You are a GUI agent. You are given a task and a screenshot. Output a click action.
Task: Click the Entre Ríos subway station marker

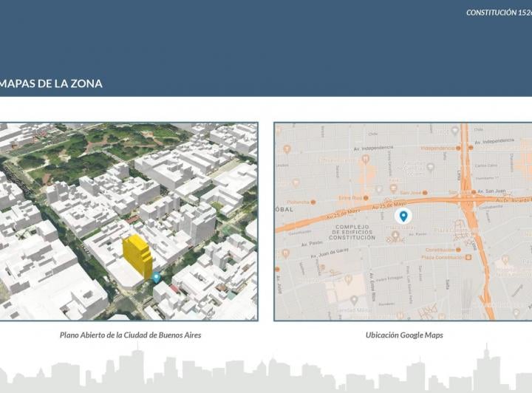(366, 198)
